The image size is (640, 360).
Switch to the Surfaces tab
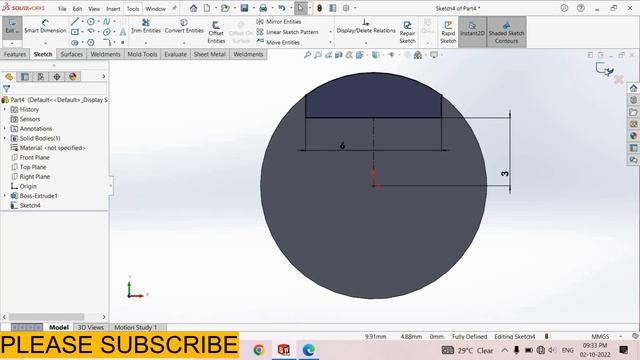tap(71, 54)
